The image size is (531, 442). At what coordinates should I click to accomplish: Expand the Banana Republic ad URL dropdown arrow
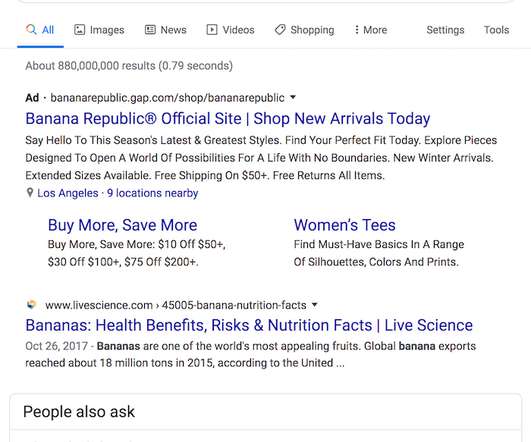tap(293, 98)
